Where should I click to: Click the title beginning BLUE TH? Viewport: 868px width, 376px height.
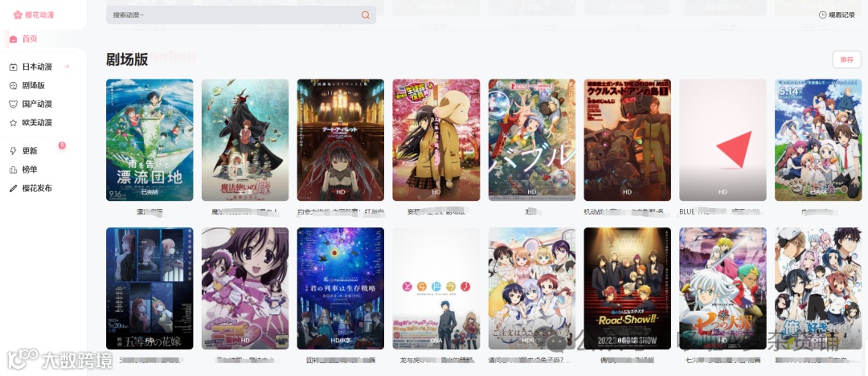(723, 211)
